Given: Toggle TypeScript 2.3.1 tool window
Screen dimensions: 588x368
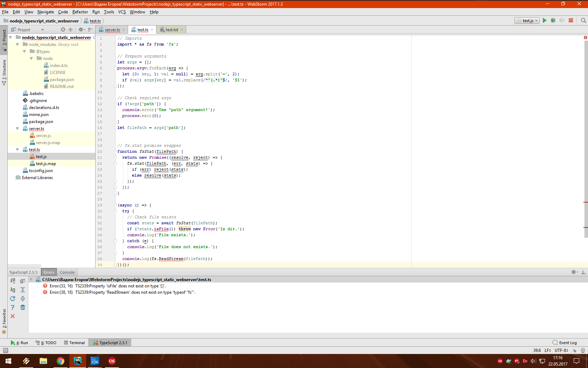Looking at the screenshot, I should 110,343.
